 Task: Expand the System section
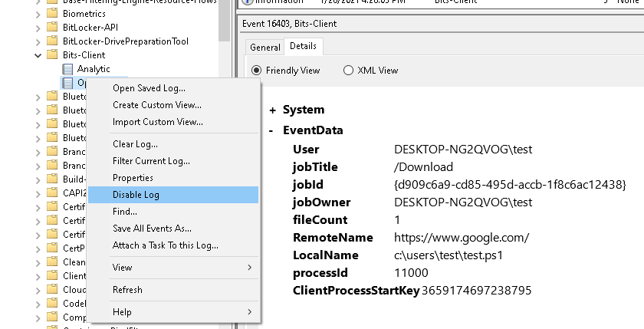coord(271,110)
